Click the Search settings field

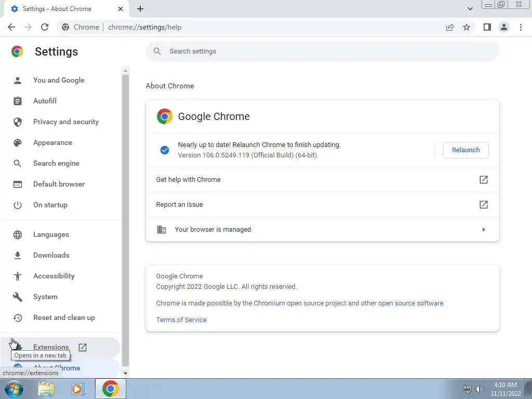[x=322, y=51]
